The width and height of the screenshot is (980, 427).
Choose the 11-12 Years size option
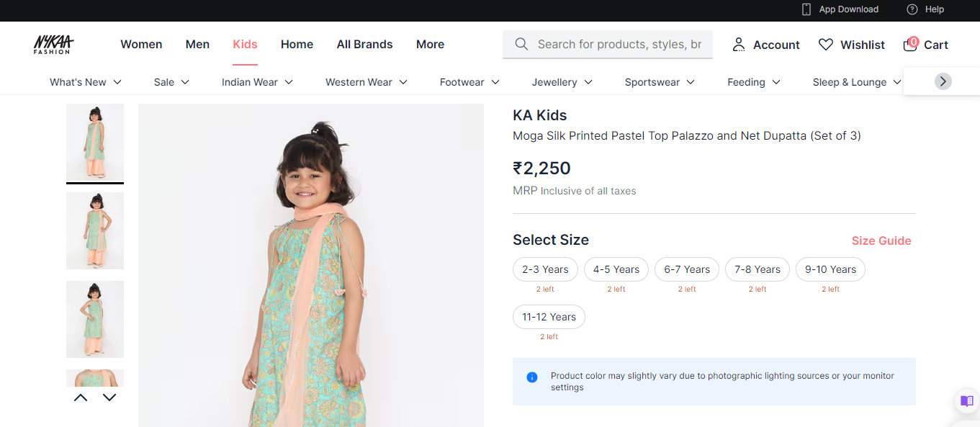(549, 317)
